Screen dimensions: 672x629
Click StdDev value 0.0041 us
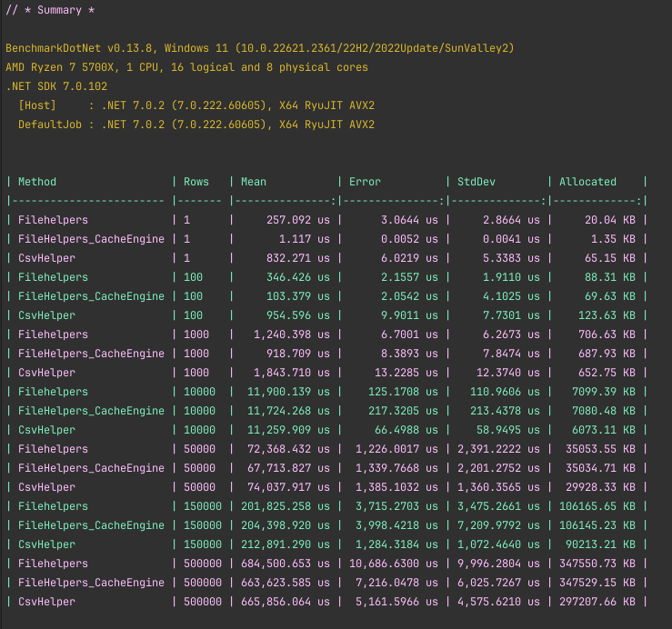coord(511,239)
